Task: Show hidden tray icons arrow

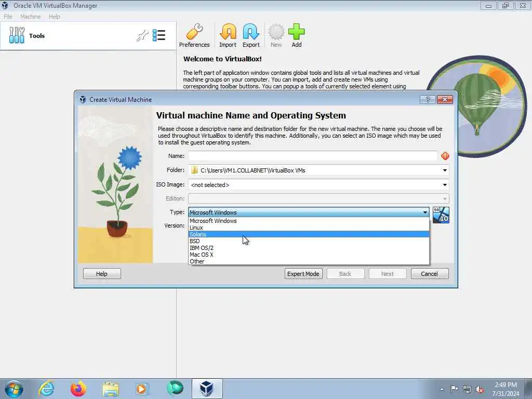Action: (442, 389)
